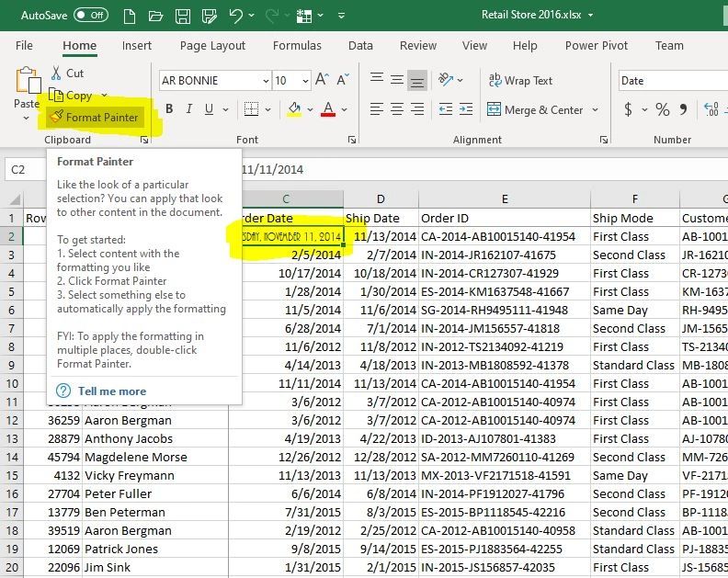Toggle Wrap Text

[520, 81]
